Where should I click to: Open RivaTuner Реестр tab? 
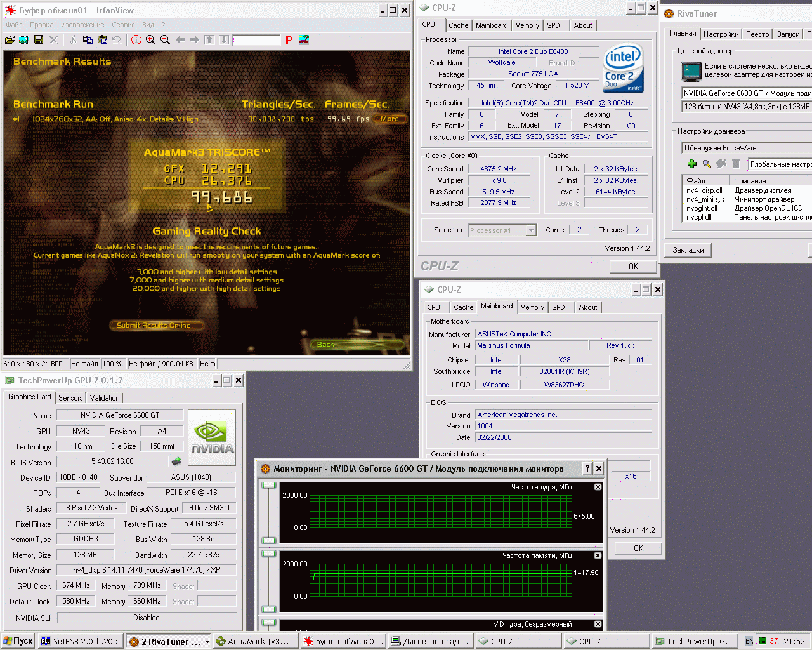757,34
